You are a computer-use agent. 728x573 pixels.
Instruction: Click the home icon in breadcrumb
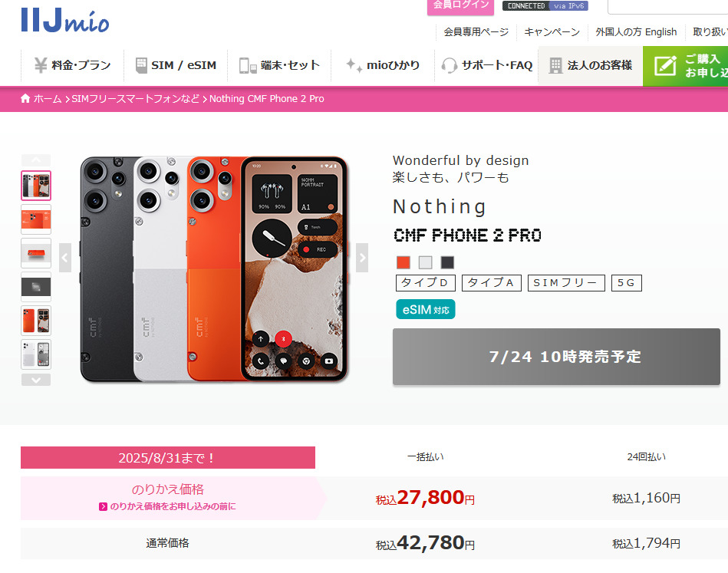26,98
